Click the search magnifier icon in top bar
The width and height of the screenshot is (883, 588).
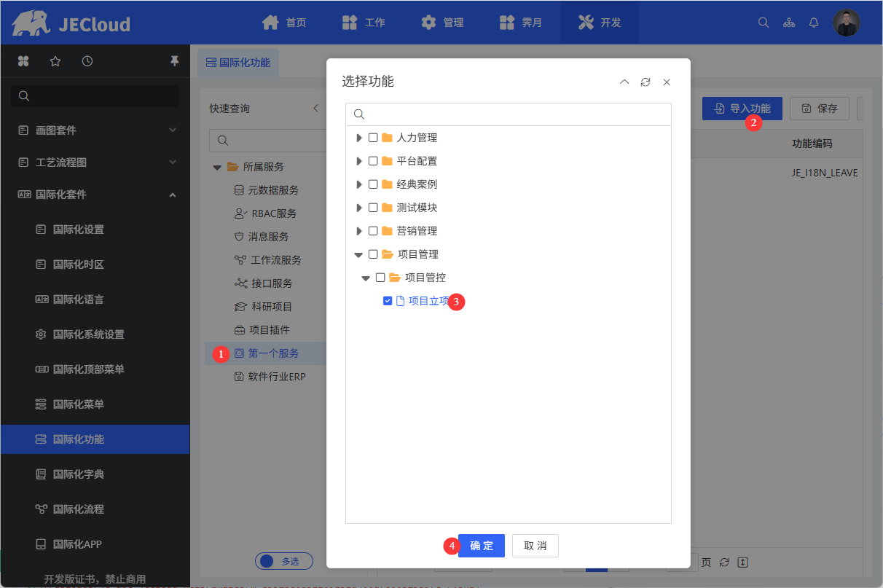point(764,23)
